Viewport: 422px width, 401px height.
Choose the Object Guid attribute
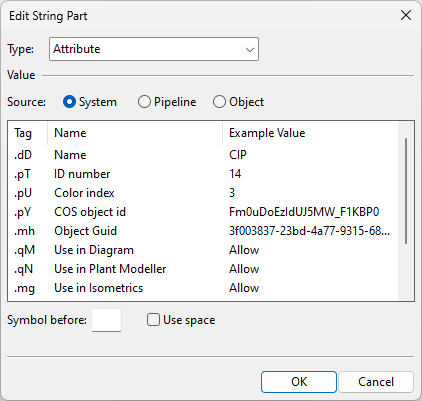click(x=203, y=231)
